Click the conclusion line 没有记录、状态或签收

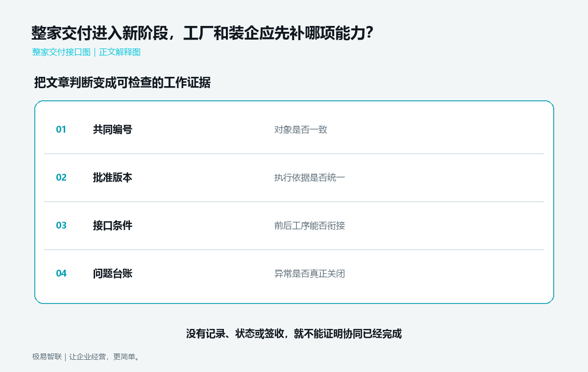pos(294,334)
